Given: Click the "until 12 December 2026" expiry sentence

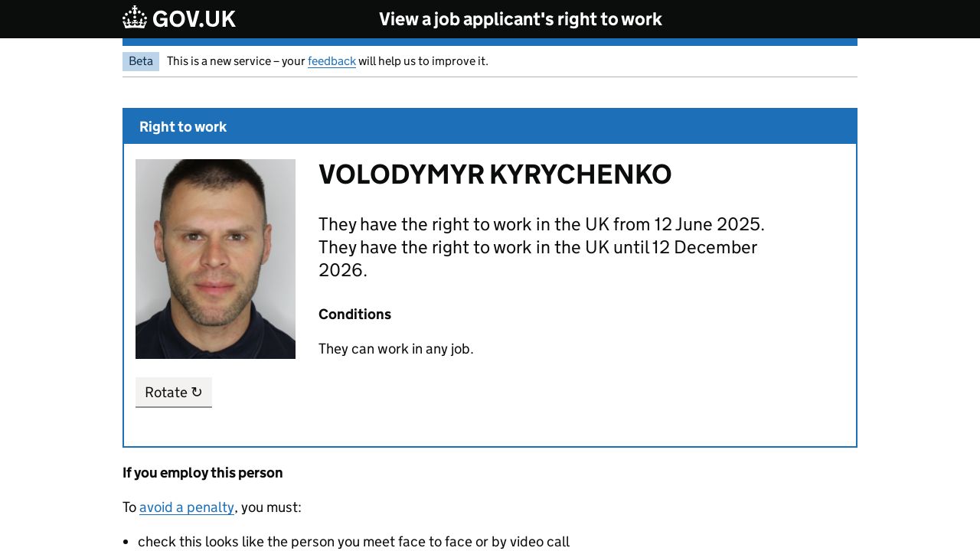Looking at the screenshot, I should [x=537, y=248].
